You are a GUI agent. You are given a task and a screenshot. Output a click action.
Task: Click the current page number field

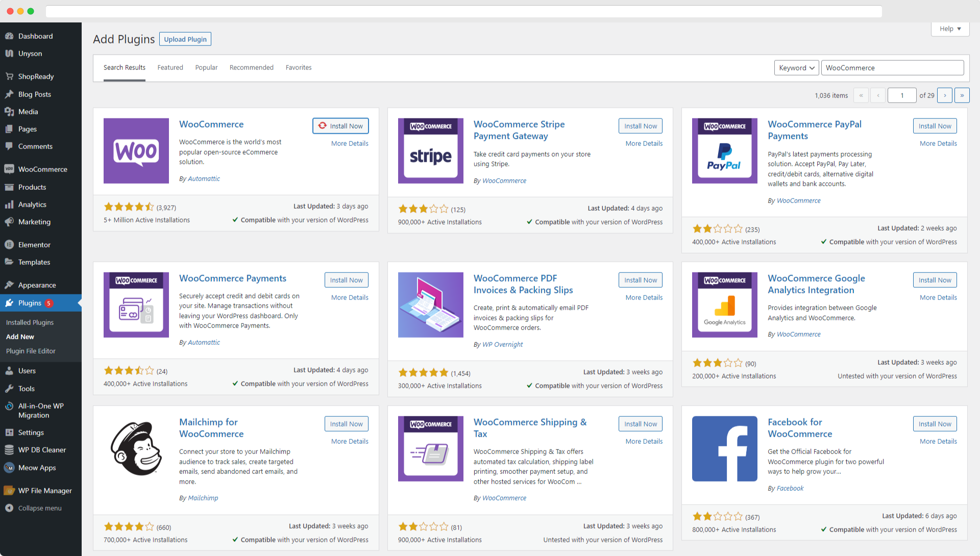[x=902, y=95]
